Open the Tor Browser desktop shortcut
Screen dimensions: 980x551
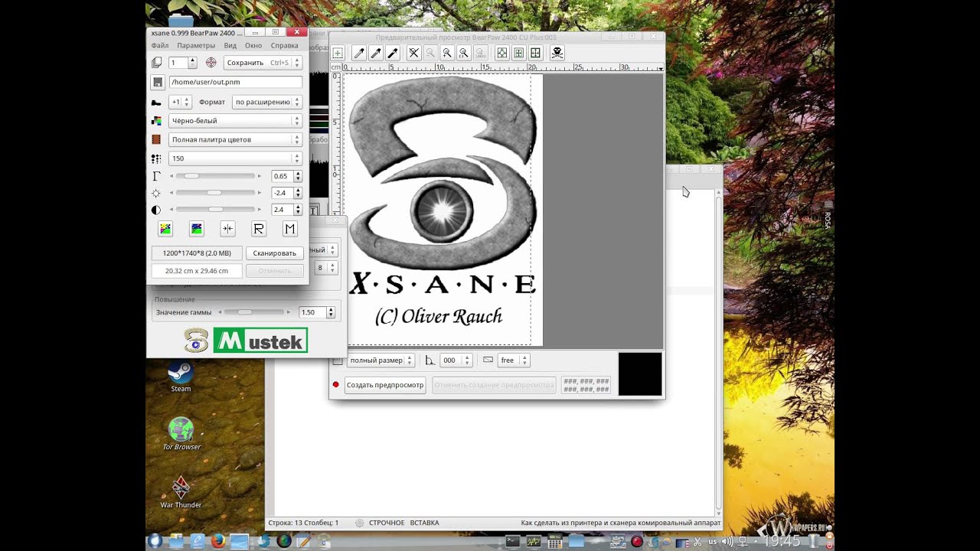[x=181, y=434]
